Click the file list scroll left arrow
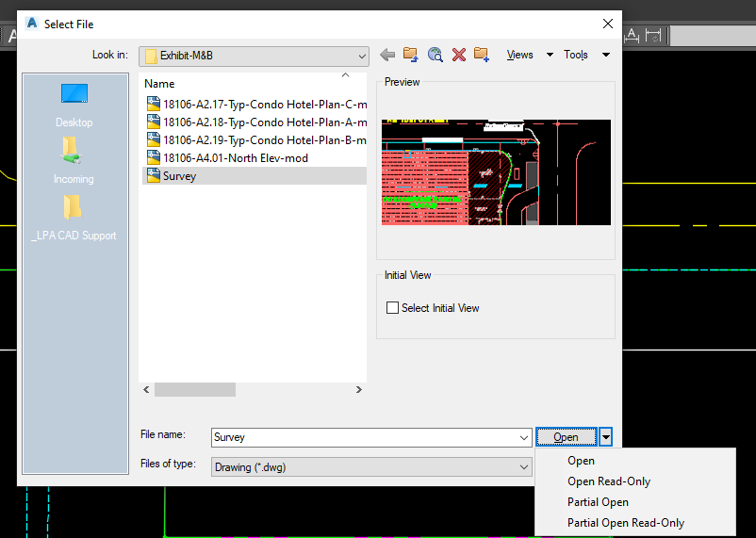Viewport: 756px width, 538px height. click(x=146, y=389)
